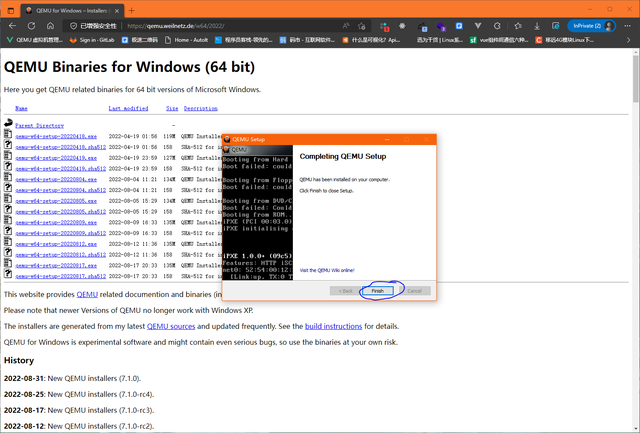
Task: Open the 'Visit the QEMU Wiki online!' link
Action: pyautogui.click(x=327, y=270)
